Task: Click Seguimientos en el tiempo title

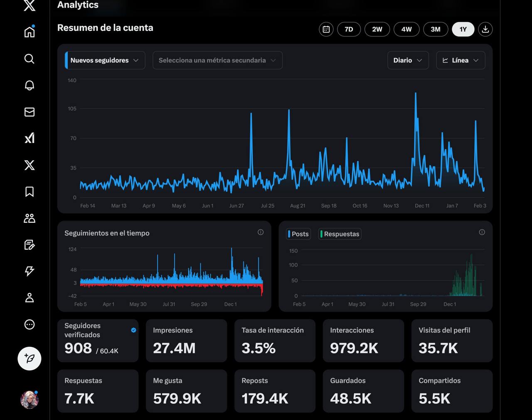Action: coord(107,233)
